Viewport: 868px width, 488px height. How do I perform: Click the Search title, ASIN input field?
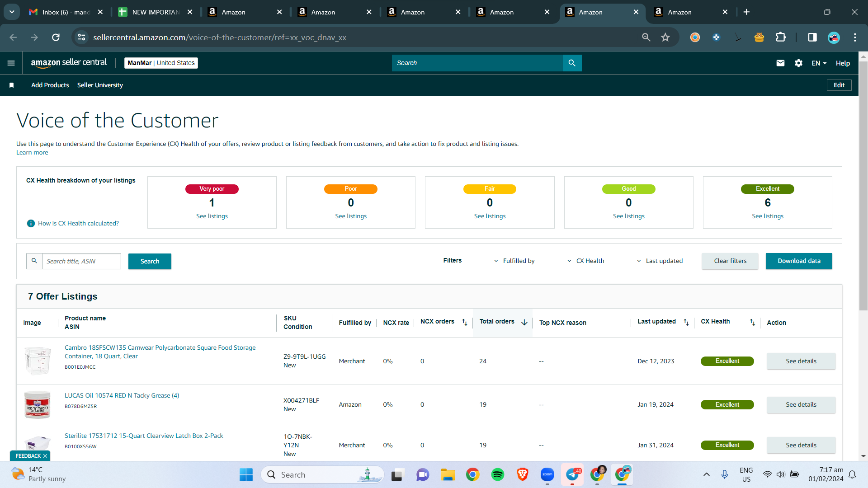tap(81, 261)
